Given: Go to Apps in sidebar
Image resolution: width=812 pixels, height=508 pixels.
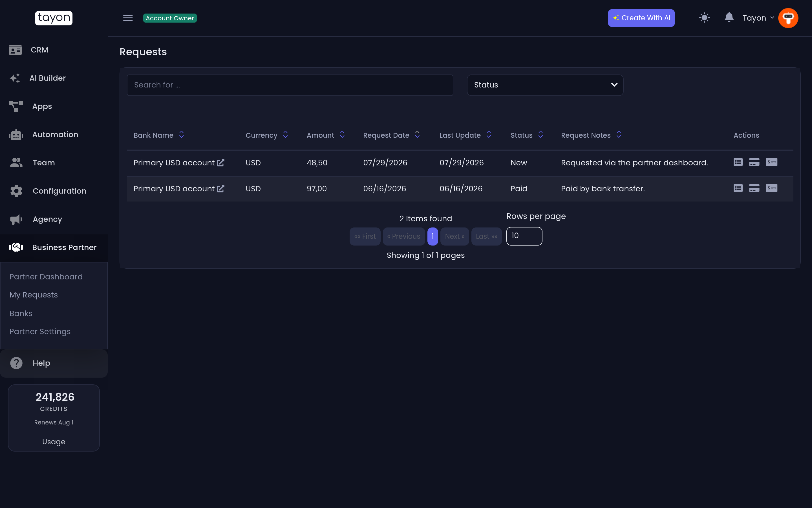Looking at the screenshot, I should click(x=54, y=106).
